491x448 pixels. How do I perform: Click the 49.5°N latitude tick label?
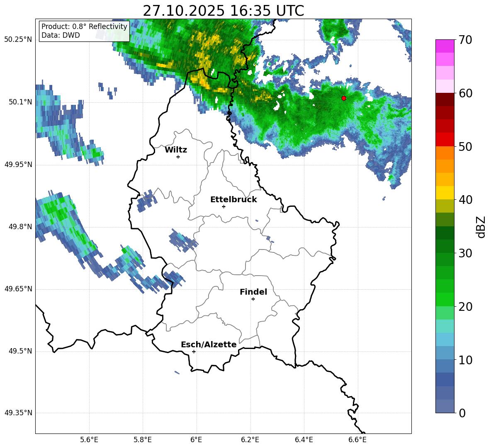coord(20,351)
